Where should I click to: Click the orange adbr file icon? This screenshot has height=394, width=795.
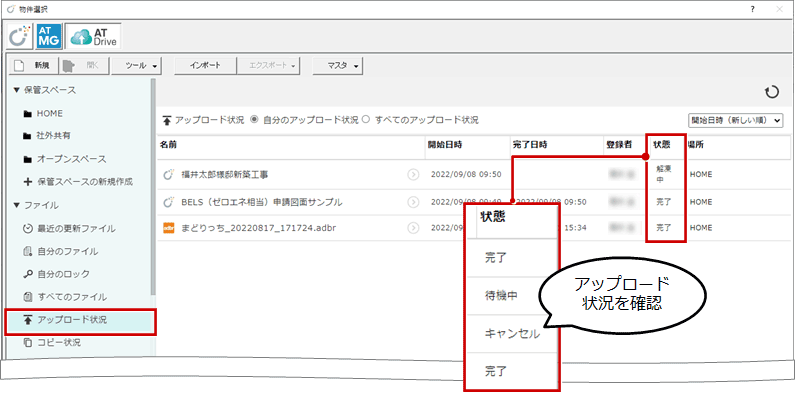169,228
